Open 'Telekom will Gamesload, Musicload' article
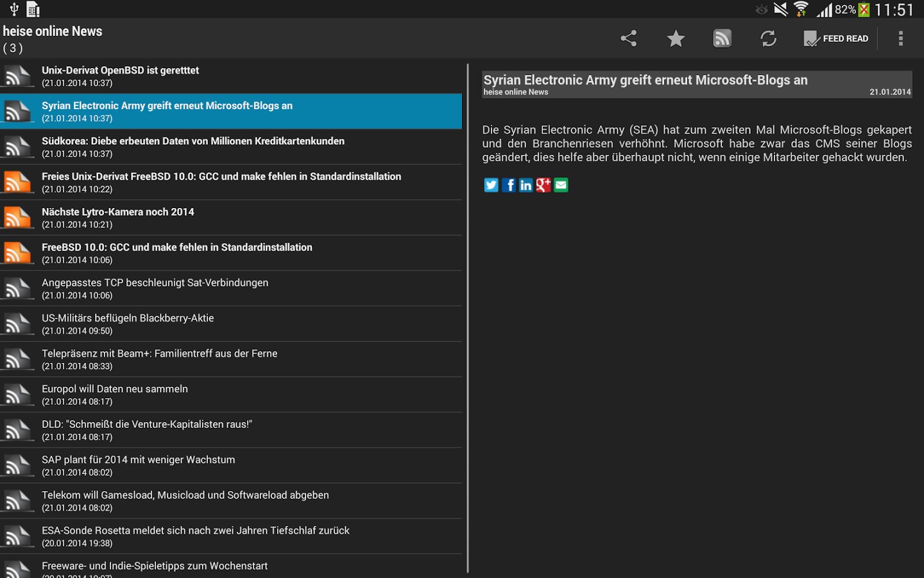This screenshot has height=578, width=924. pos(231,500)
